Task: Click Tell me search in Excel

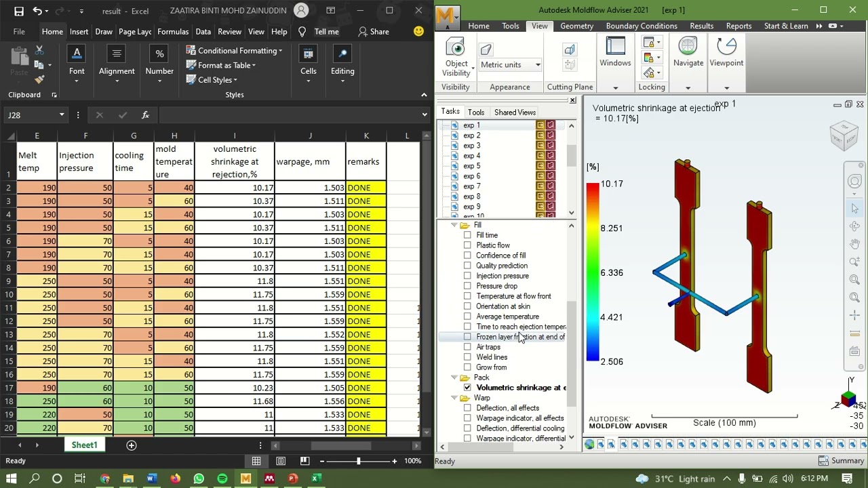Action: pos(319,32)
